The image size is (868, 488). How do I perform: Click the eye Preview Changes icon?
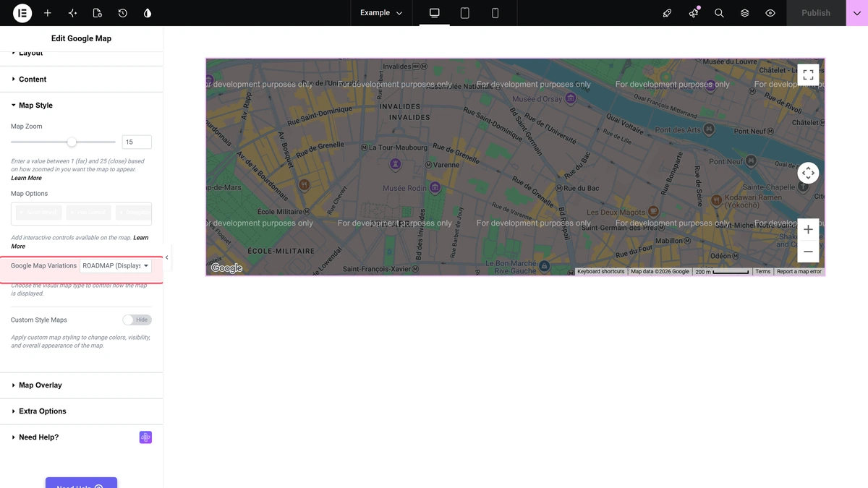[x=770, y=13]
